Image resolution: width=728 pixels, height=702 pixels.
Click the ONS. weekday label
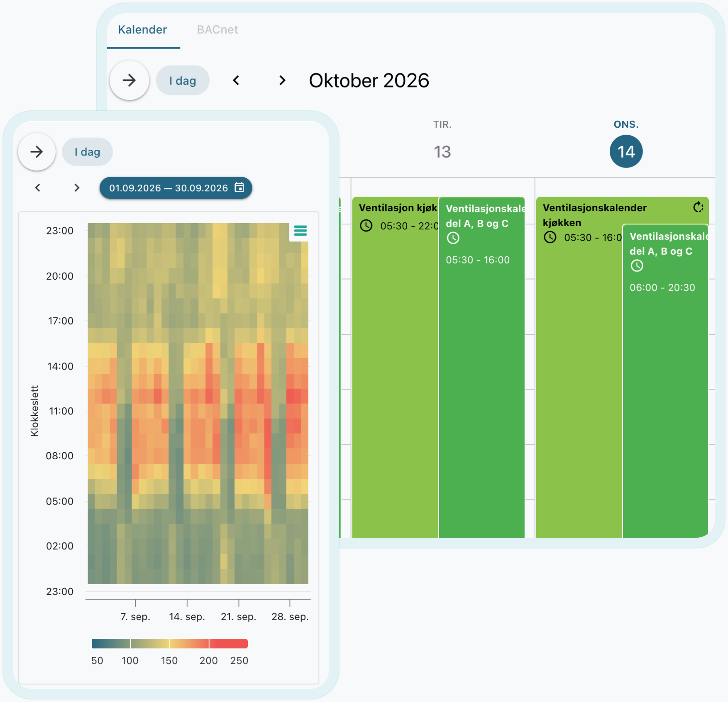[x=626, y=124]
